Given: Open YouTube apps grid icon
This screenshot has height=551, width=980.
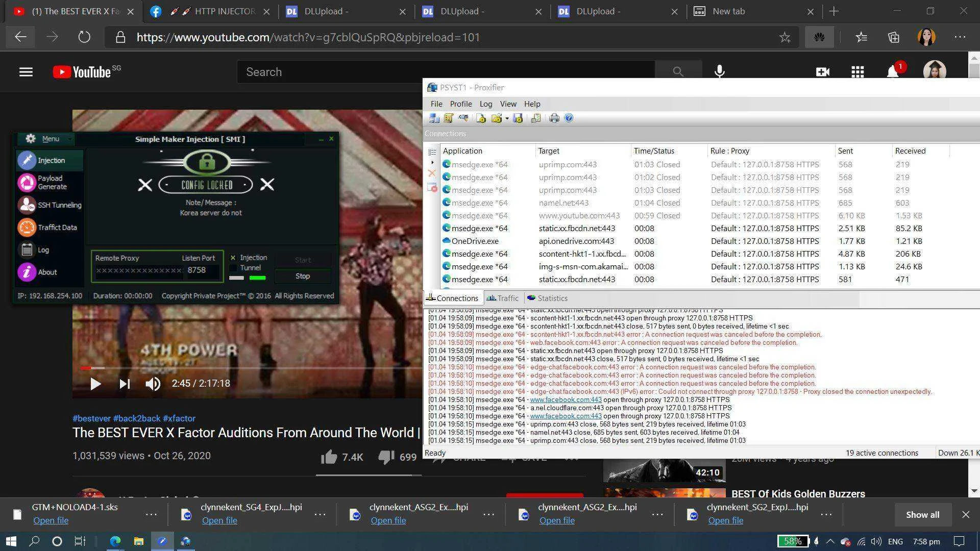Looking at the screenshot, I should [x=857, y=72].
